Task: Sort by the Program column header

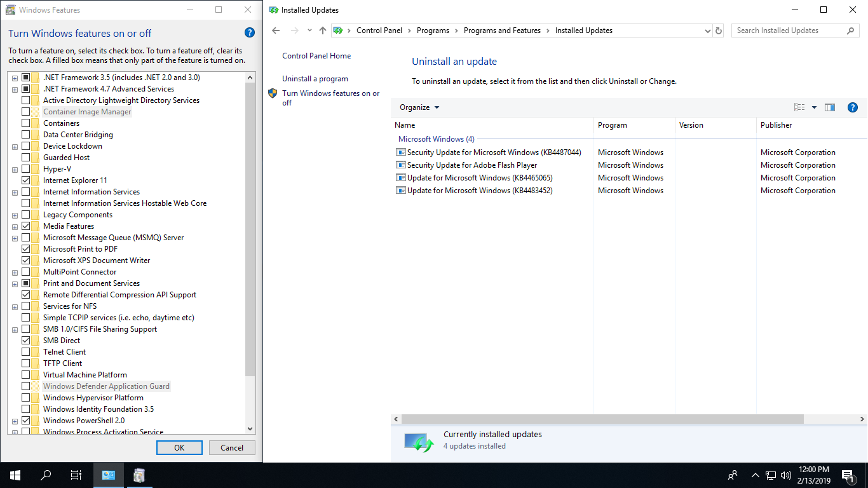Action: coord(635,125)
